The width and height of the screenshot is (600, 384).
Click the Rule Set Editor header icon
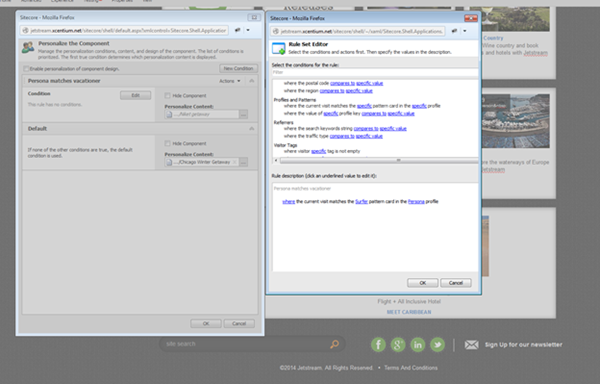pos(279,48)
